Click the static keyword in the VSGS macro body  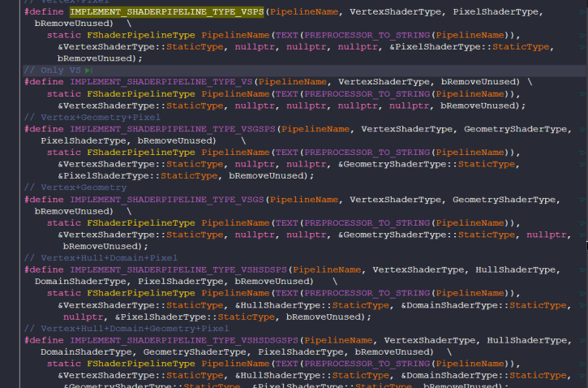(64, 223)
